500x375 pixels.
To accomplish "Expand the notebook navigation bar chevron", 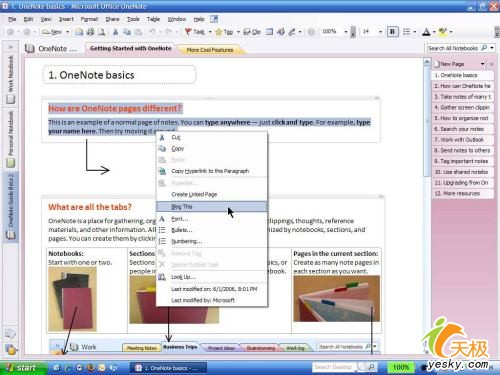I will pos(10,47).
